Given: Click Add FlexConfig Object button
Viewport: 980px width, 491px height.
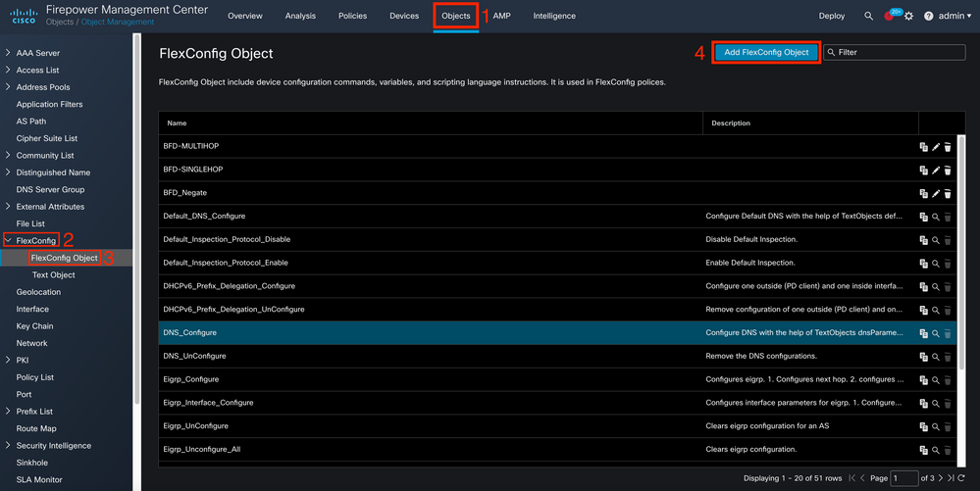Looking at the screenshot, I should [x=766, y=53].
